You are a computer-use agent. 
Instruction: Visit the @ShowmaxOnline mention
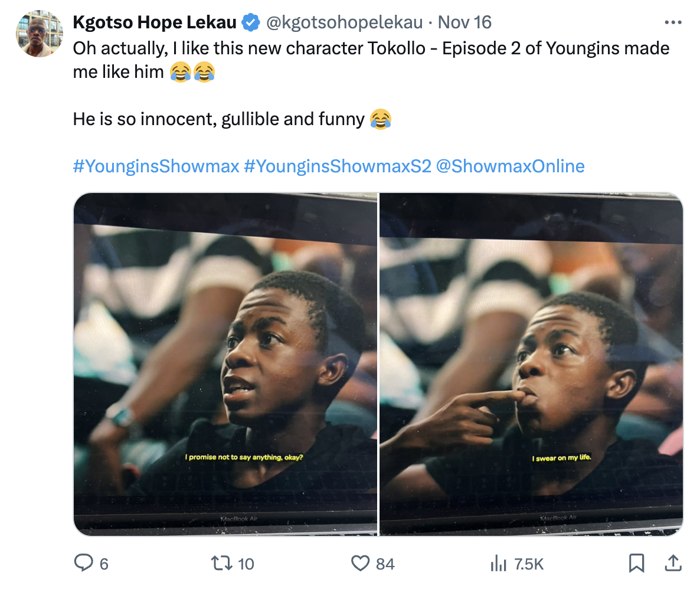(510, 166)
